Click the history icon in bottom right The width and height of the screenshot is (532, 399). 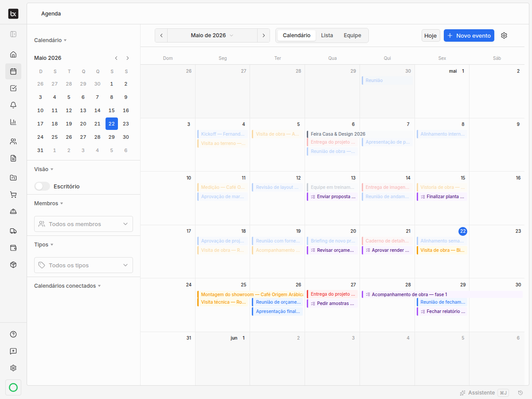click(520, 393)
